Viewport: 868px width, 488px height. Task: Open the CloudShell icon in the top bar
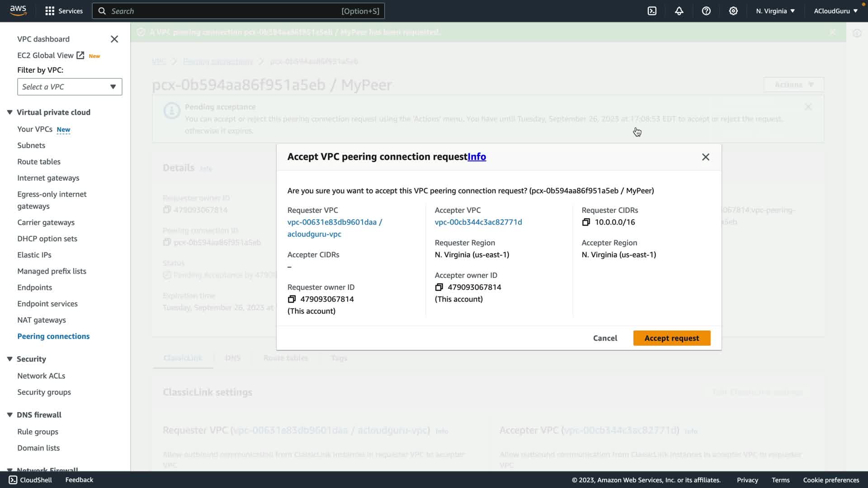click(x=652, y=11)
